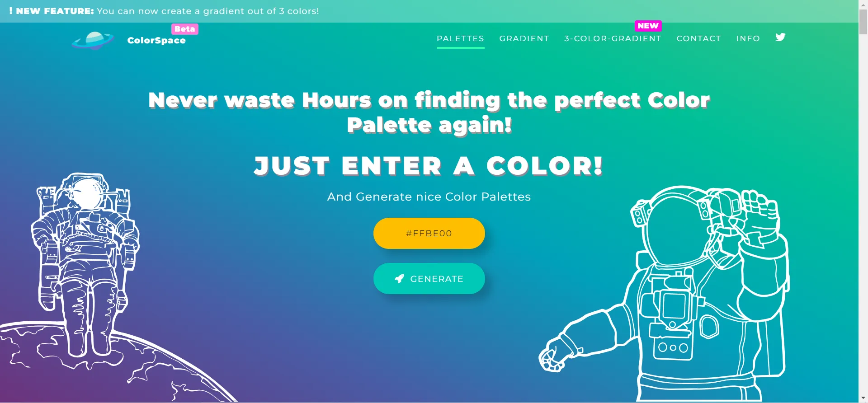This screenshot has width=868, height=403.
Task: Open the Info page
Action: point(748,39)
